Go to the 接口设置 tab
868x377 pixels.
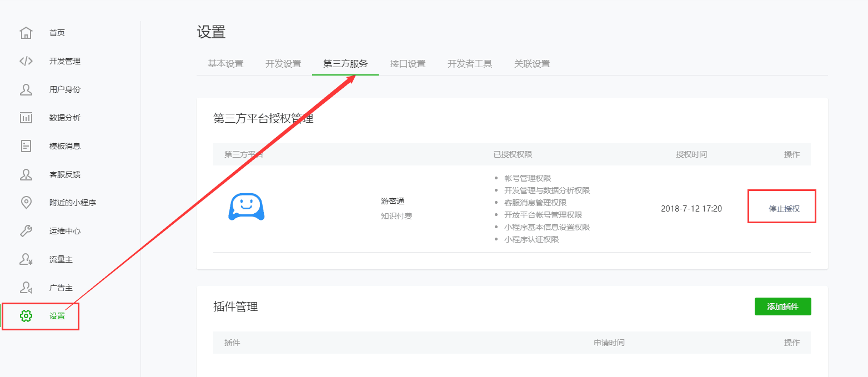(x=408, y=64)
